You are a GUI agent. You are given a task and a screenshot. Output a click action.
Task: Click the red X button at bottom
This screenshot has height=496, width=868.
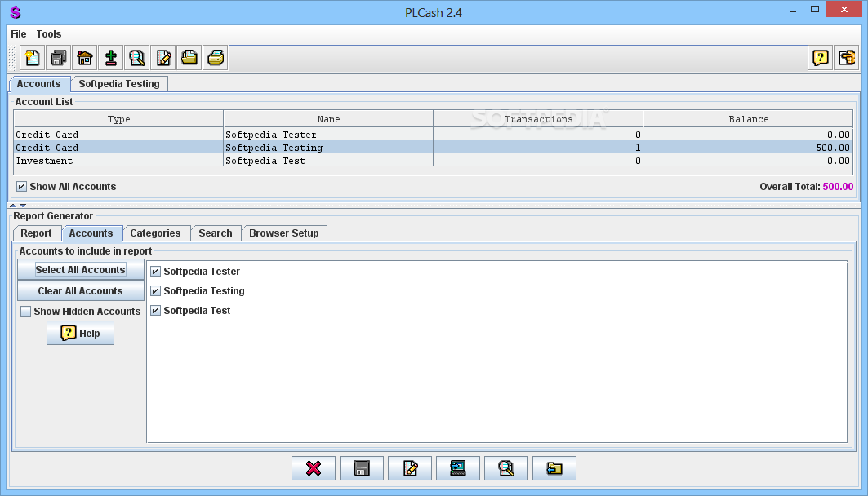[x=314, y=468]
